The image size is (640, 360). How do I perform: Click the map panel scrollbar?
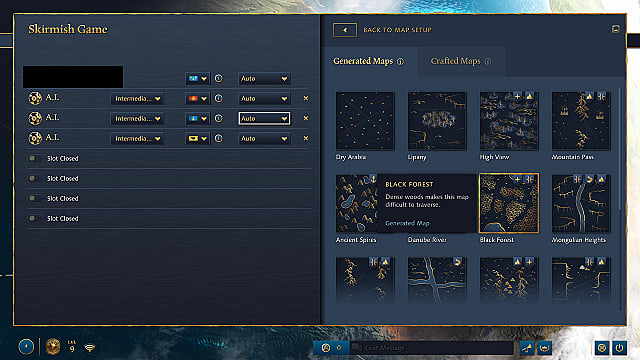pos(620,149)
